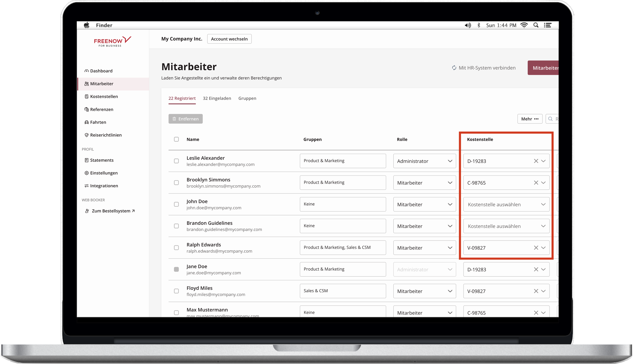Select Max Mustermann's row checkbox
633x364 pixels.
point(176,313)
